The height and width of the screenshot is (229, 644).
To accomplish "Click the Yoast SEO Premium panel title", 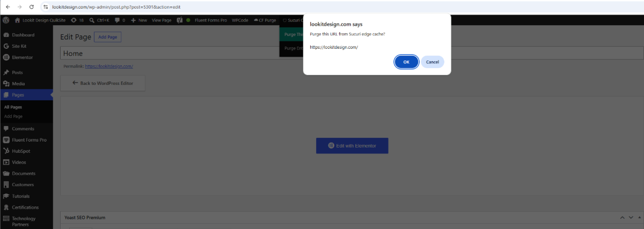I will [84, 217].
